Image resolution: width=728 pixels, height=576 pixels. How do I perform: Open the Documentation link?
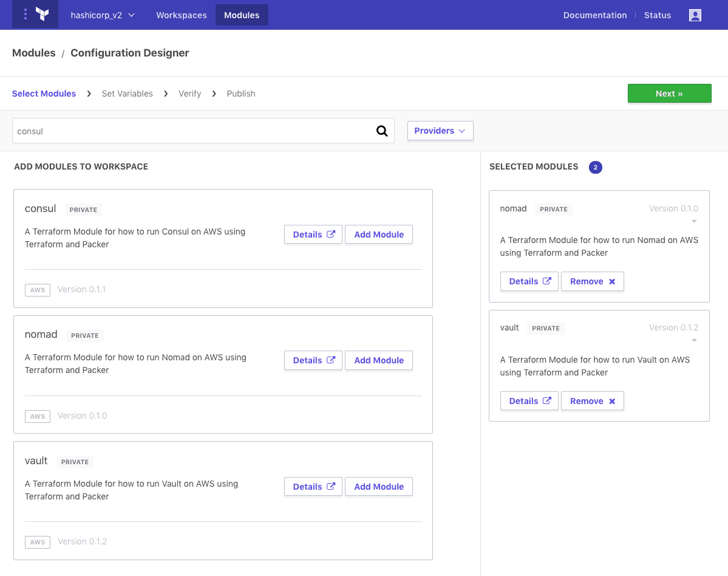pos(594,15)
